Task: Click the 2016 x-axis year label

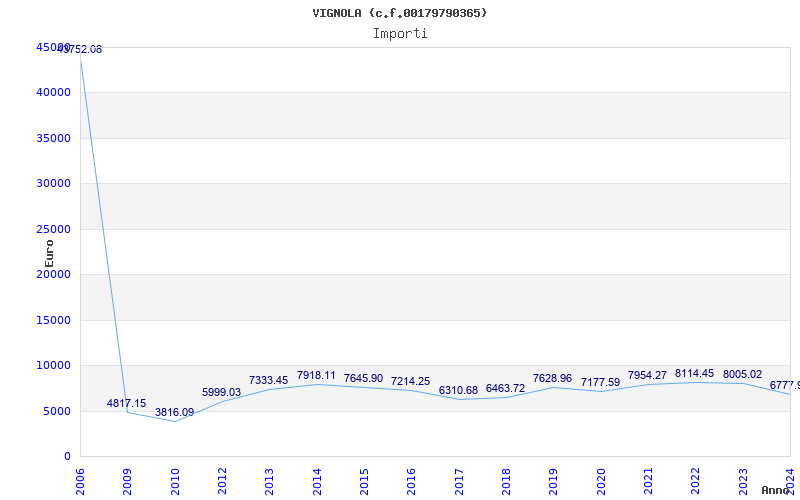Action: tap(411, 482)
